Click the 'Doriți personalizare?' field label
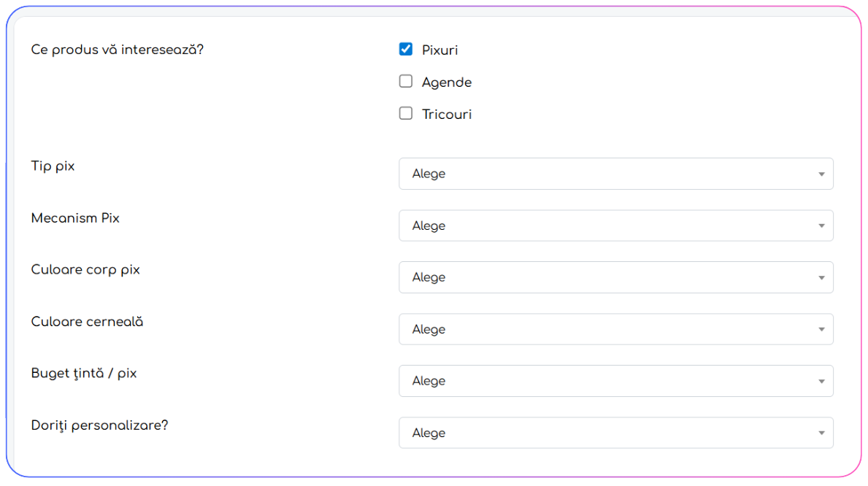This screenshot has width=868, height=486. click(x=99, y=425)
